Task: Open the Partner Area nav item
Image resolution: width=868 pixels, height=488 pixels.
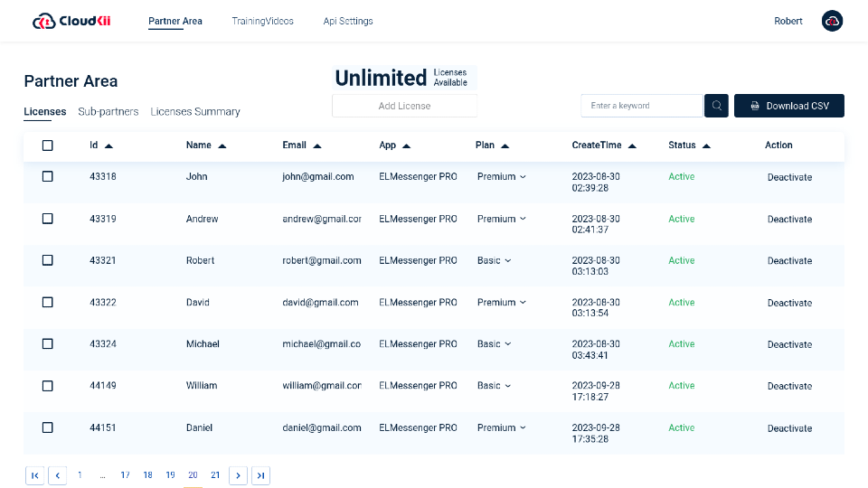Action: [175, 21]
